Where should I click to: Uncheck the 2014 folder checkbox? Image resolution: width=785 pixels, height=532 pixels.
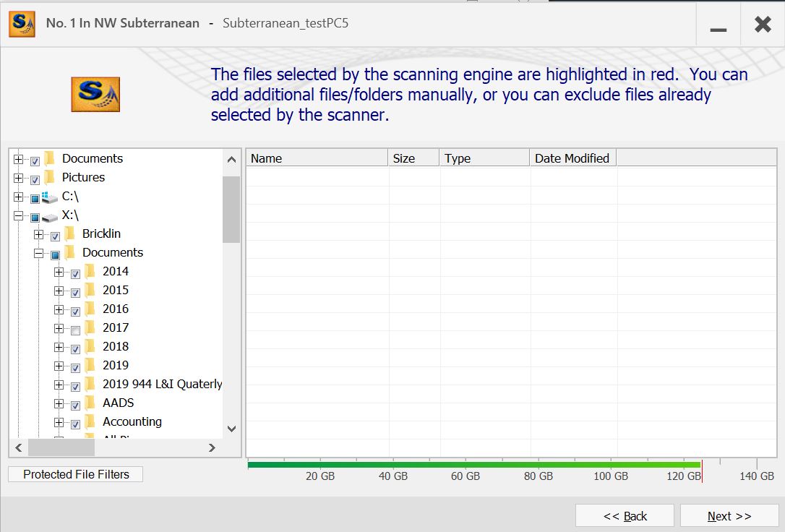pyautogui.click(x=75, y=274)
